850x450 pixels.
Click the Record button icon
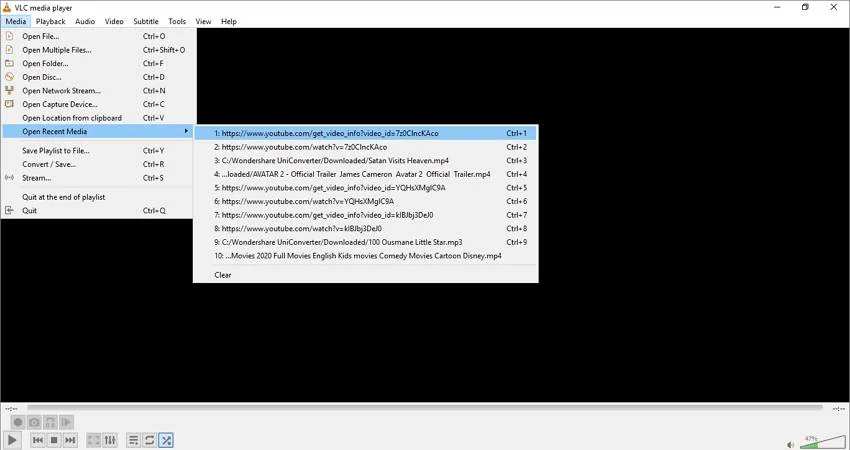pyautogui.click(x=18, y=422)
